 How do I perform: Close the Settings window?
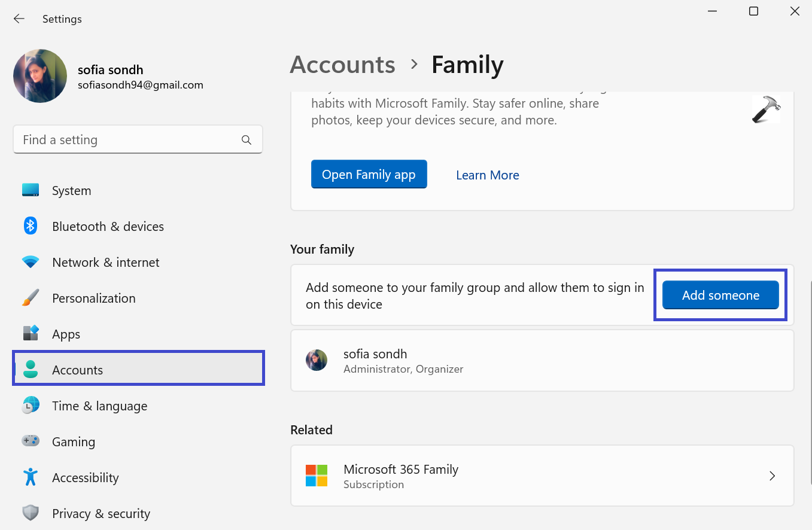point(795,11)
